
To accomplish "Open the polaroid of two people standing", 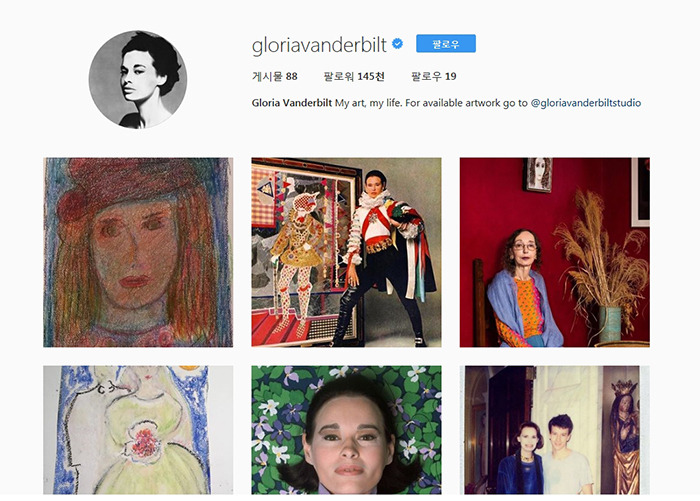I will [x=554, y=430].
